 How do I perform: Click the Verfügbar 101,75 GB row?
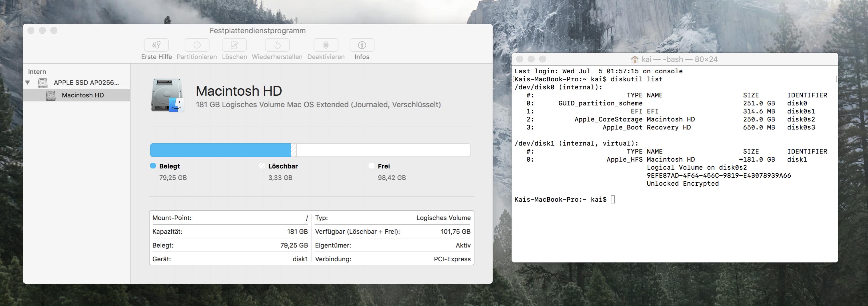(x=393, y=232)
